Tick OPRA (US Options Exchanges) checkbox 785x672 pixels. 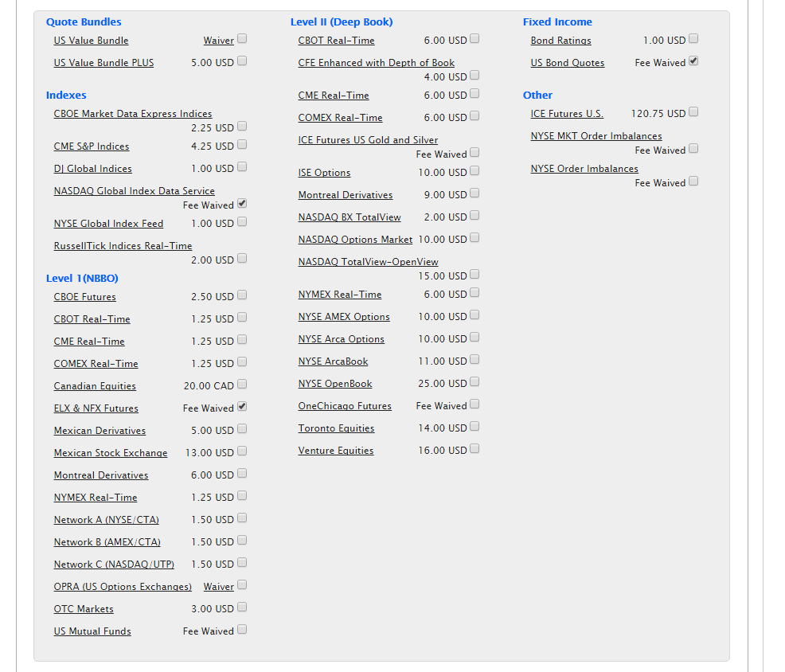[242, 585]
